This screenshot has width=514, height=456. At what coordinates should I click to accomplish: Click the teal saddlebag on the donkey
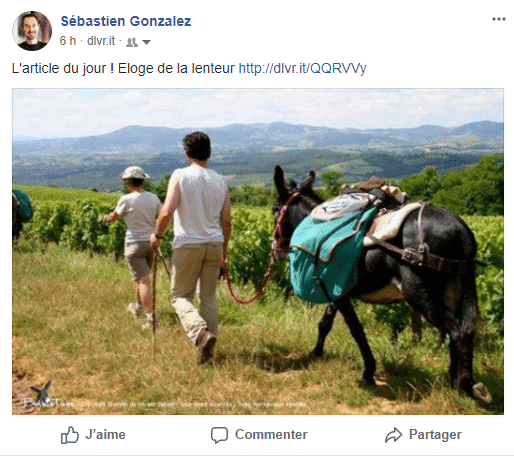click(328, 254)
